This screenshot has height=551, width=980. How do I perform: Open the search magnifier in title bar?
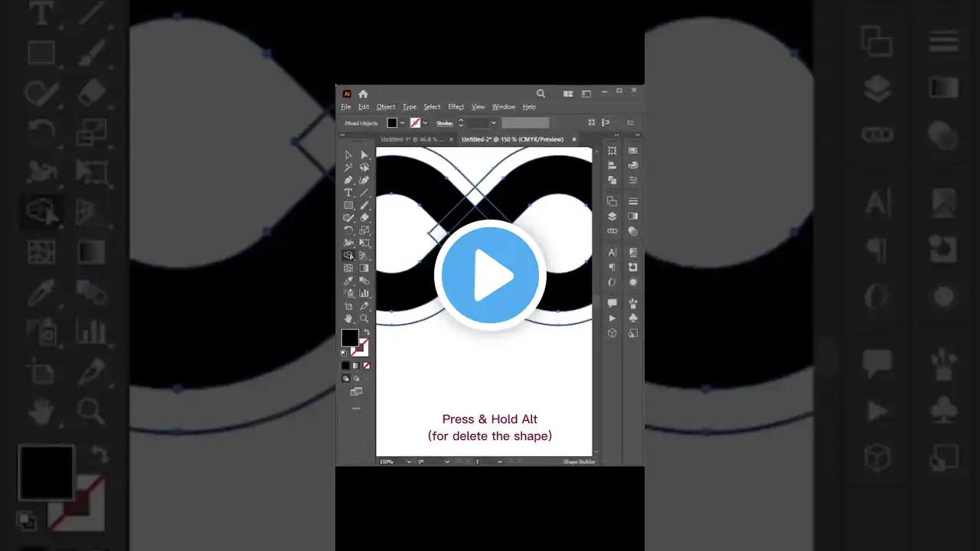[541, 93]
